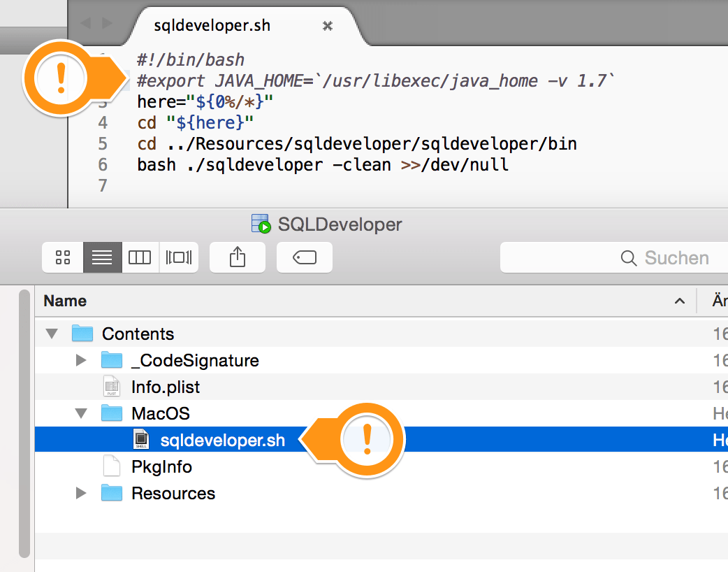728x572 pixels.
Task: Click the _CodeSignature folder icon
Action: [112, 359]
